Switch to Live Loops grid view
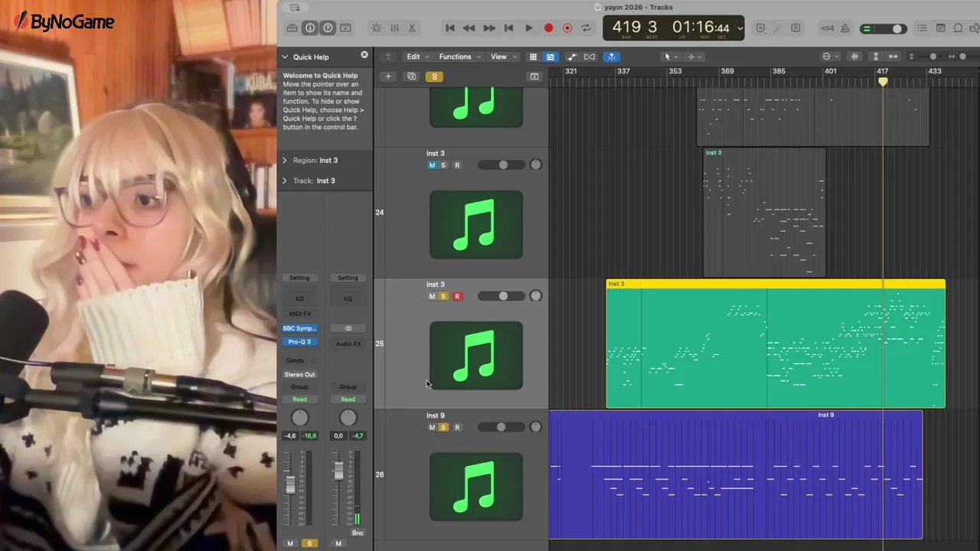The height and width of the screenshot is (551, 980). click(x=534, y=57)
